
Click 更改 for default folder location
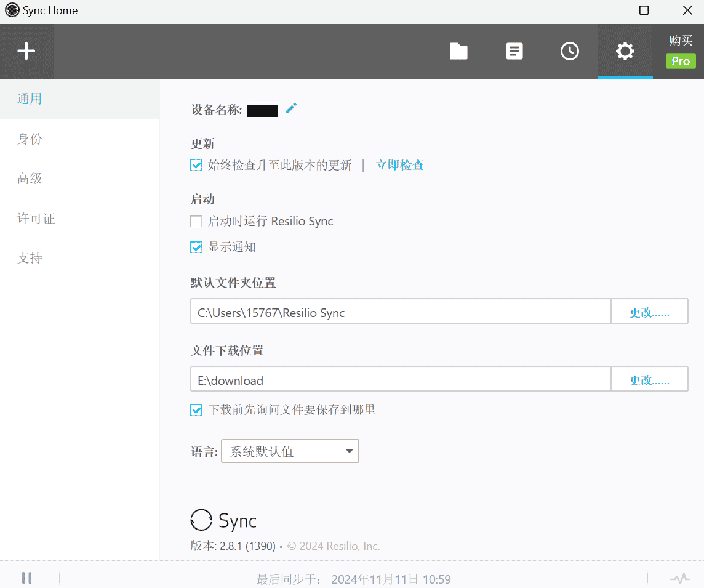pyautogui.click(x=649, y=312)
